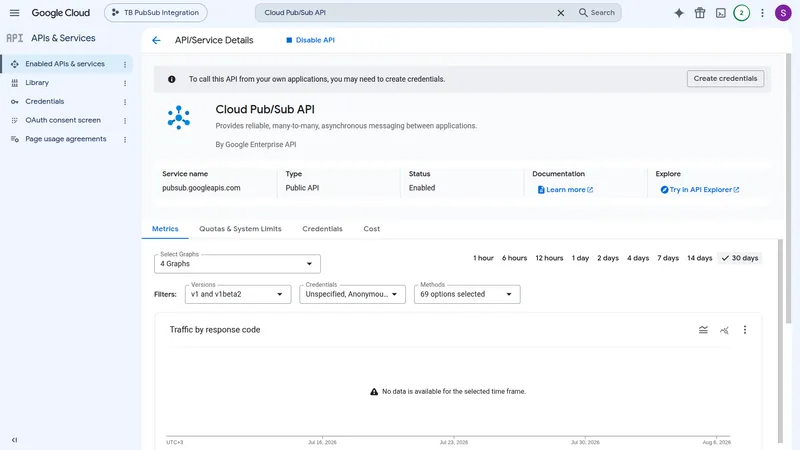Click the OAuth consent screen icon
This screenshot has height=450, width=800.
[15, 120]
